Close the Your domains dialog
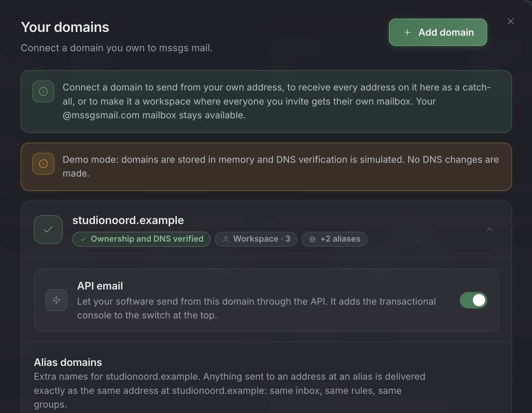This screenshot has height=413, width=532. 511,21
